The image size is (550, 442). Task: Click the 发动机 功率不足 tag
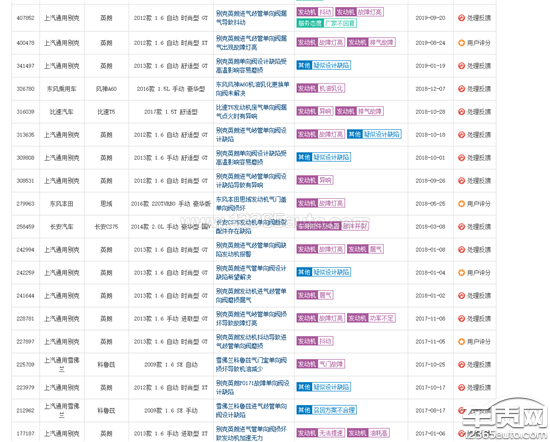coord(371,318)
